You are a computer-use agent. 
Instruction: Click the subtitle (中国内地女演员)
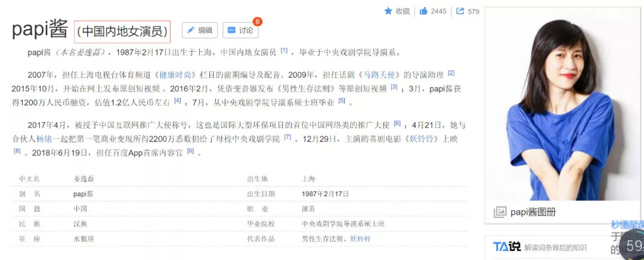point(122,32)
